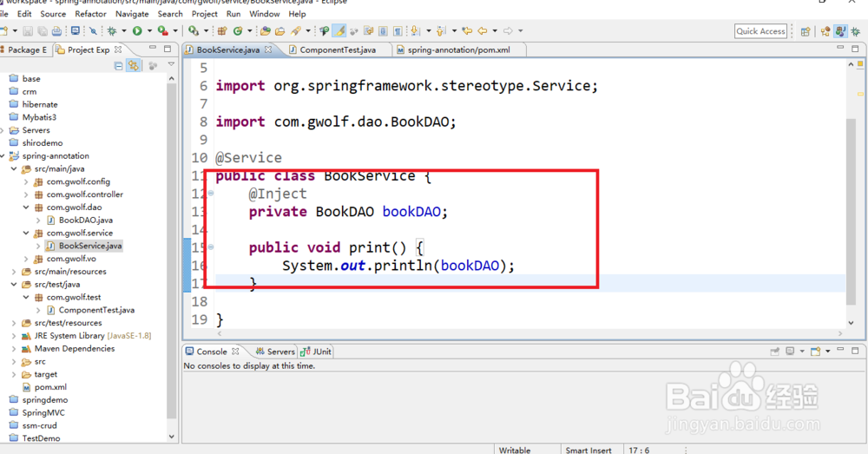Toggle the fold marker at line 12
Image resolution: width=868 pixels, height=454 pixels.
click(x=211, y=194)
